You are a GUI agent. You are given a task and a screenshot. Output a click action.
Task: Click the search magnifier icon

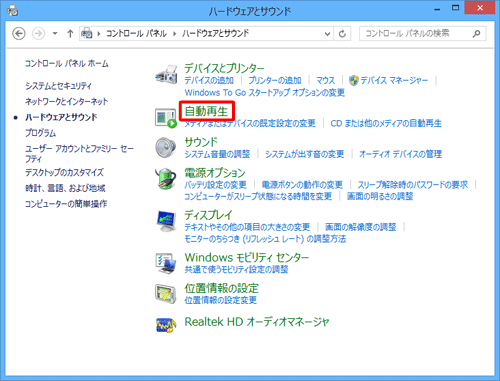[x=477, y=34]
